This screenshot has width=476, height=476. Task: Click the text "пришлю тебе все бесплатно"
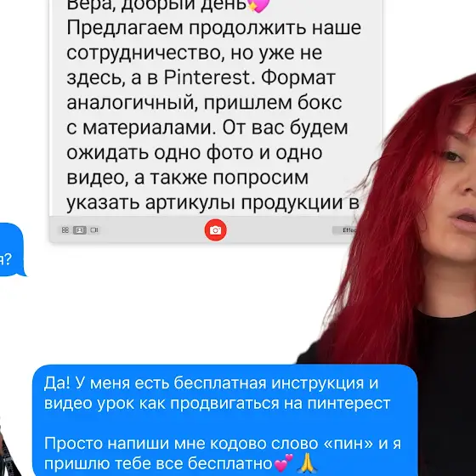pos(159,463)
